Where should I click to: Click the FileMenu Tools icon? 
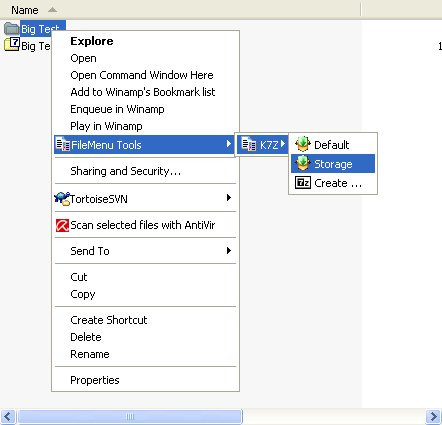63,144
